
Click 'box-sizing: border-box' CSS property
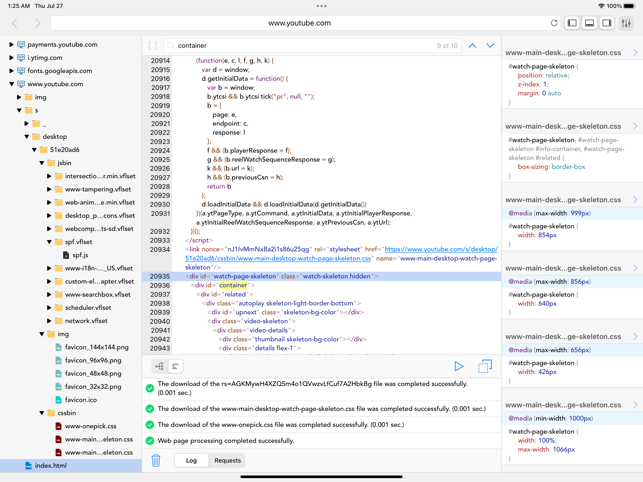tap(551, 167)
